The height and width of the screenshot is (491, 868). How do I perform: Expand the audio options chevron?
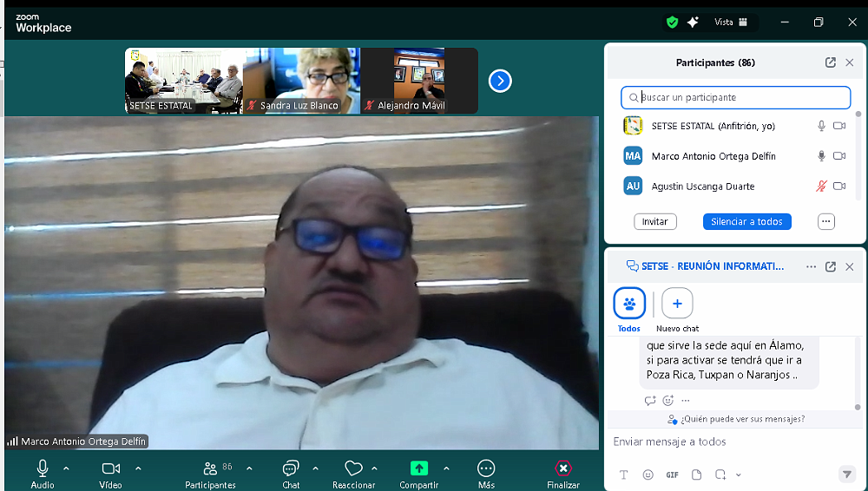point(66,468)
